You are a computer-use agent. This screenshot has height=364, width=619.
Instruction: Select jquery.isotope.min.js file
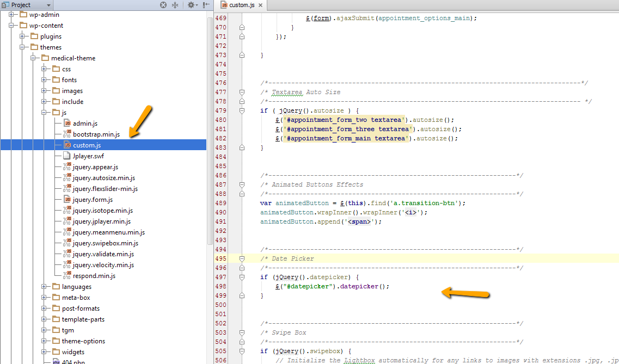click(103, 211)
